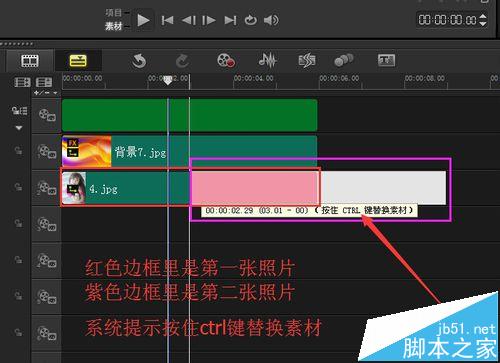Open the system volume control
Image resolution: width=500 pixels, height=363 pixels.
coord(271,20)
